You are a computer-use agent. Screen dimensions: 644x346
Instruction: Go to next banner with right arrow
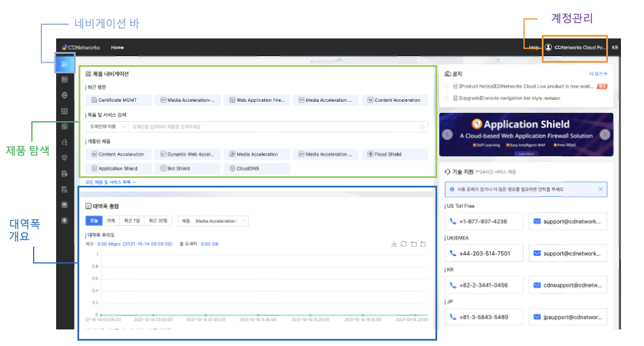click(604, 134)
